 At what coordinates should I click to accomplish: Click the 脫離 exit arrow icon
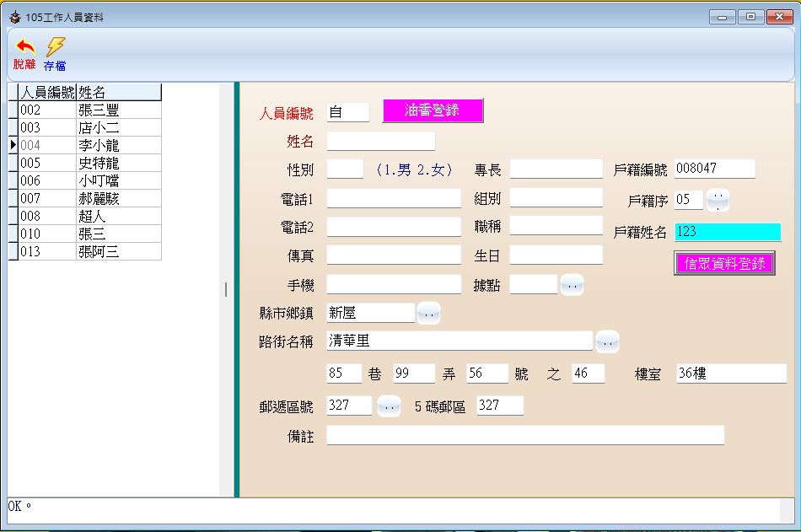(x=24, y=47)
